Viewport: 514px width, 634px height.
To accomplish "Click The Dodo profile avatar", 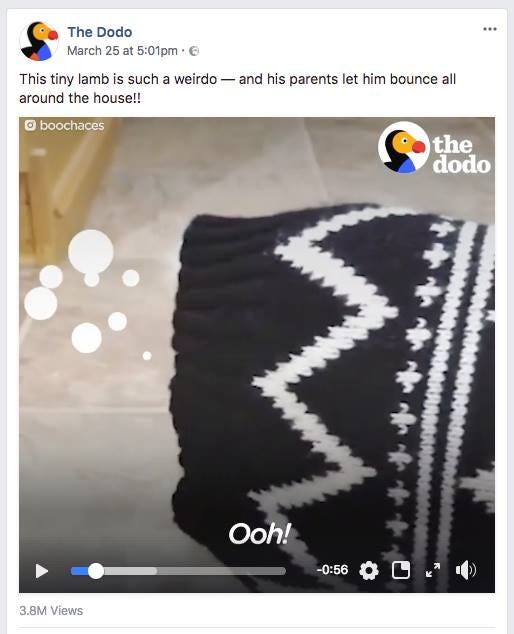I will pos(39,41).
